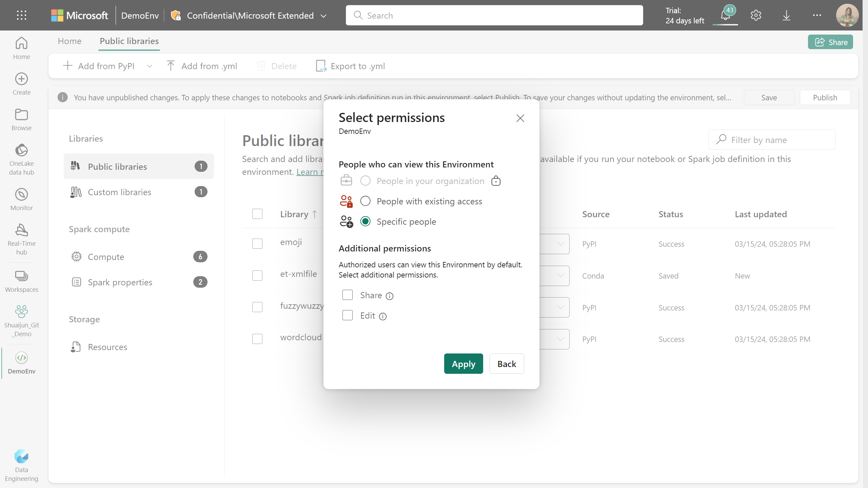The height and width of the screenshot is (488, 868).
Task: Click the Back button in dialog
Action: click(x=506, y=364)
